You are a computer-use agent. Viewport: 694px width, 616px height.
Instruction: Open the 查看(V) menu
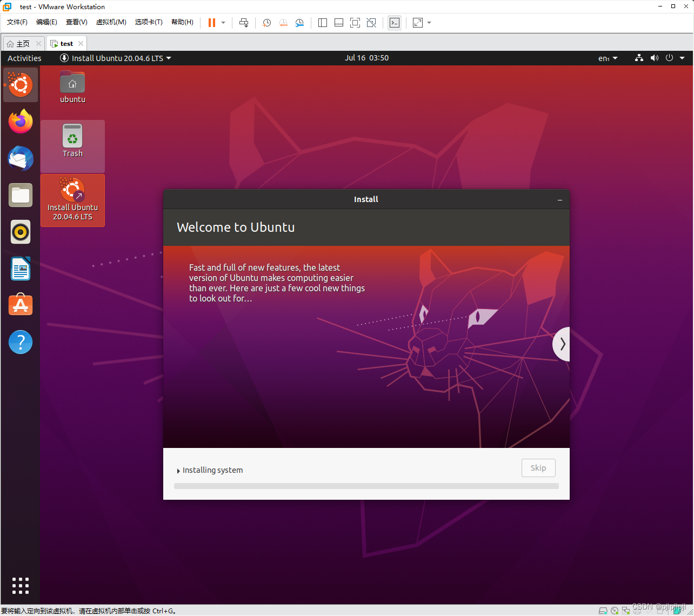pos(76,22)
